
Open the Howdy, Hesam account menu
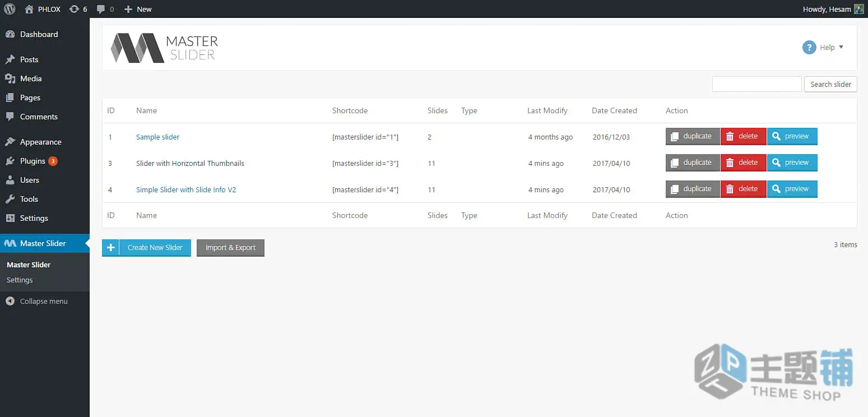click(833, 9)
